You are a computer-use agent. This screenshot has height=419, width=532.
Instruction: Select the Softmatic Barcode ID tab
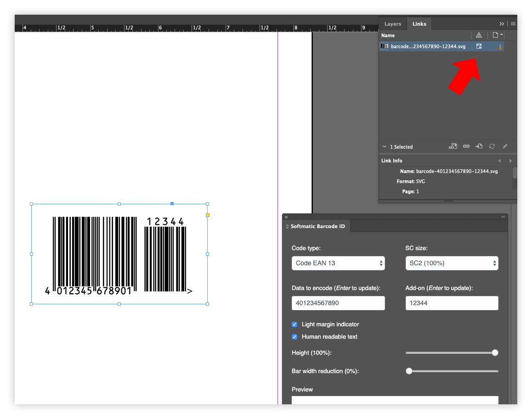pyautogui.click(x=317, y=226)
